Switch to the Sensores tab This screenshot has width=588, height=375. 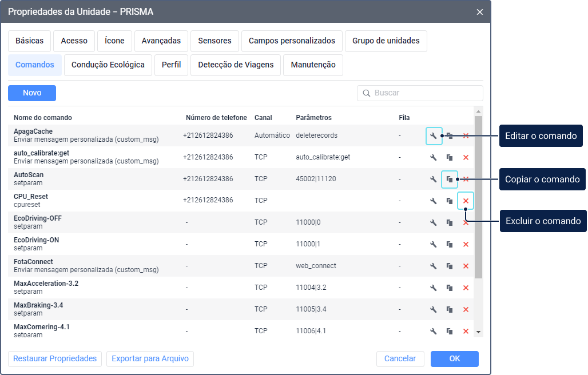pyautogui.click(x=214, y=41)
